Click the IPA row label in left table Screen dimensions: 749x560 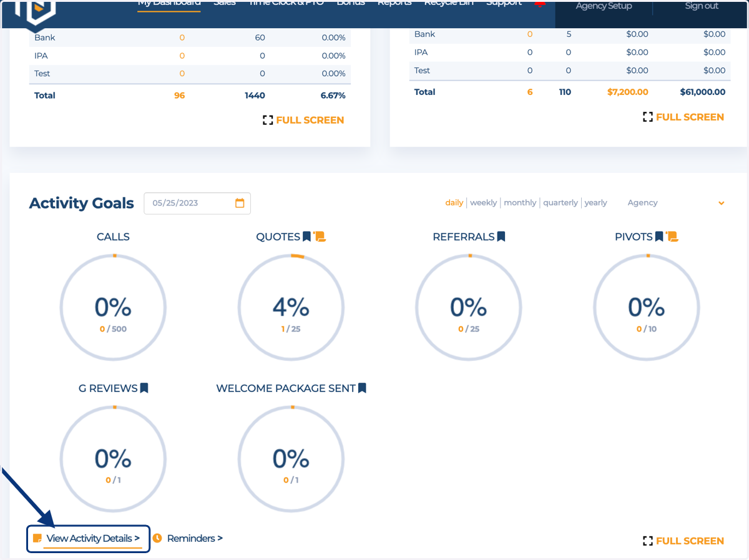point(41,56)
